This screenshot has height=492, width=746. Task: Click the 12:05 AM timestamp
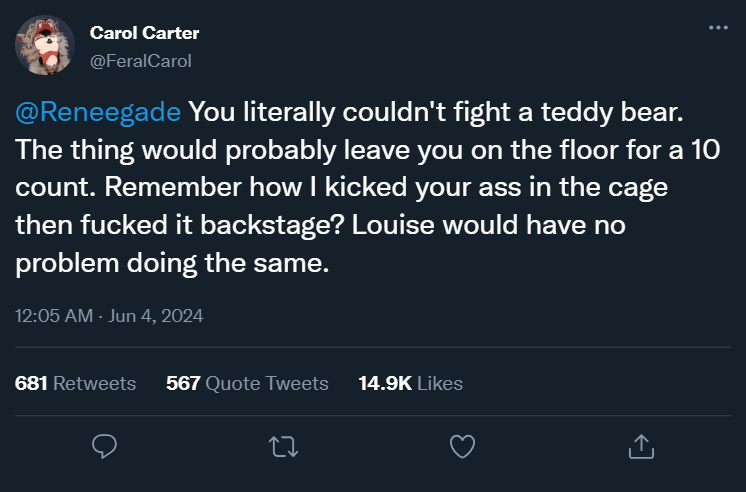(x=52, y=316)
